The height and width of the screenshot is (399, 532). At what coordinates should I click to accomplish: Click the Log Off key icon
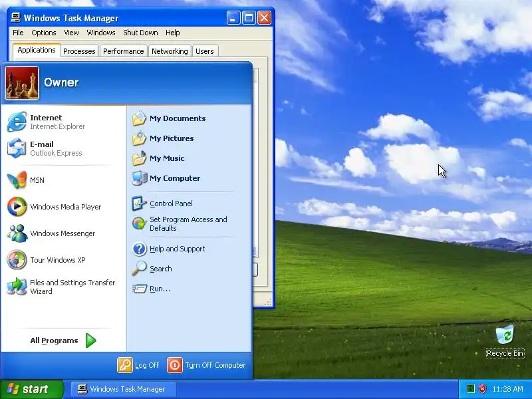click(x=125, y=365)
